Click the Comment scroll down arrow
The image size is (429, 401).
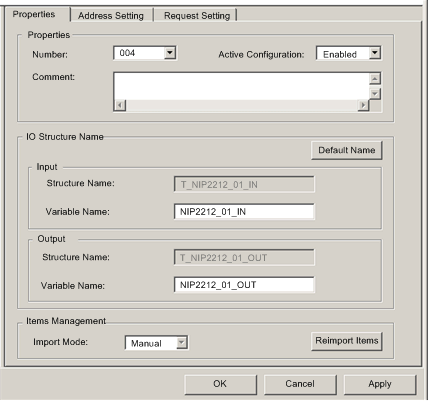click(375, 94)
